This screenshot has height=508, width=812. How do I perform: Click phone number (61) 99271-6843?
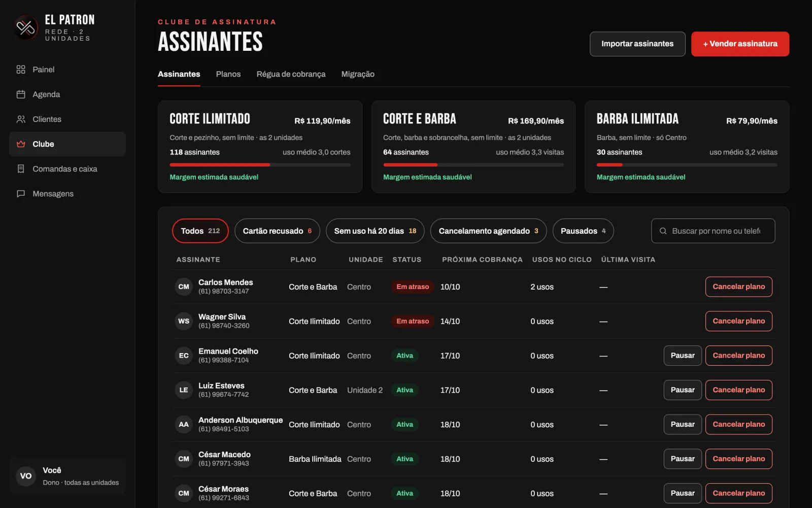tap(224, 498)
